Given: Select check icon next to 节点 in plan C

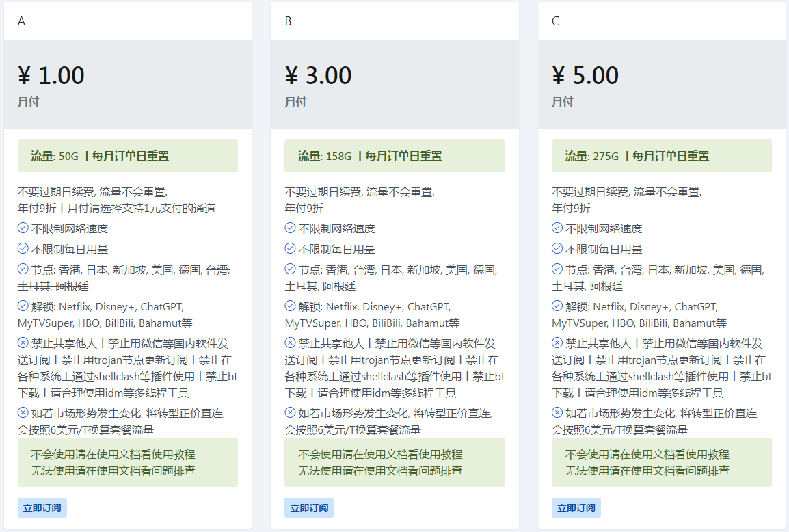Looking at the screenshot, I should (x=558, y=269).
